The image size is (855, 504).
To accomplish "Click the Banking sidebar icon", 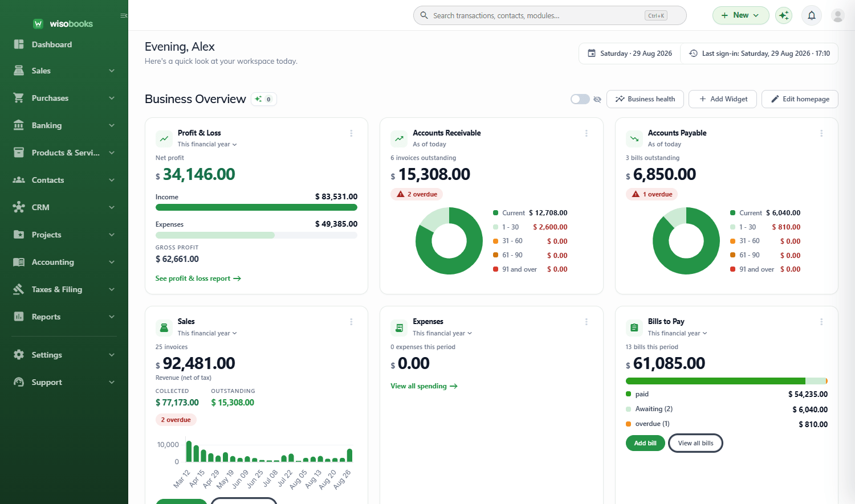I will [x=19, y=125].
